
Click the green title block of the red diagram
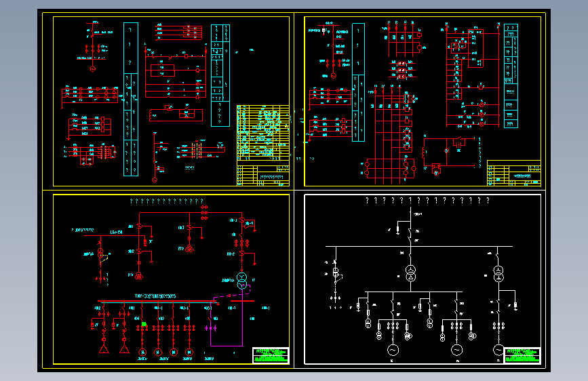(x=271, y=355)
